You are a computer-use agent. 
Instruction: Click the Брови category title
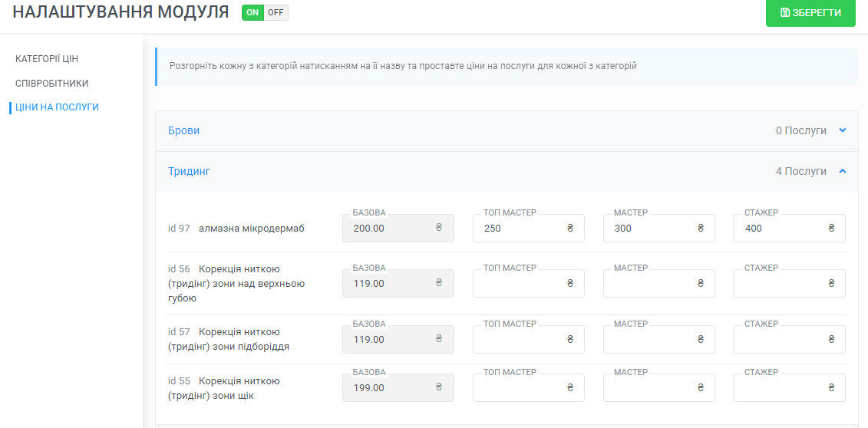point(183,130)
